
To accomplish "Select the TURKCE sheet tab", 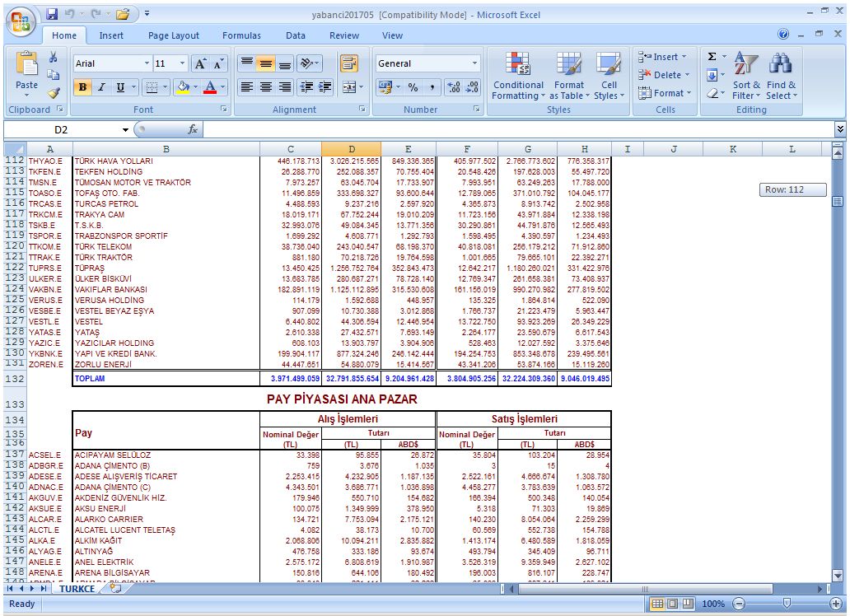I will click(x=77, y=588).
